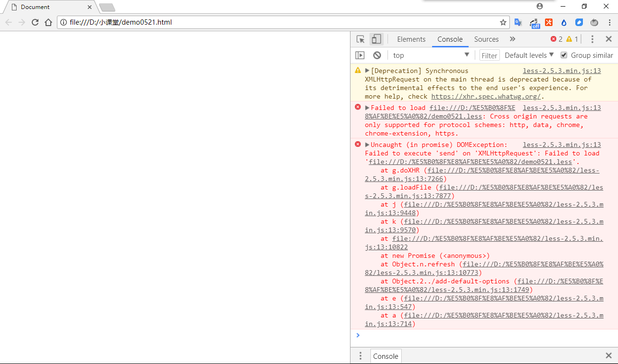The image size is (618, 364).
Task: Go to the browser home page
Action: click(48, 22)
